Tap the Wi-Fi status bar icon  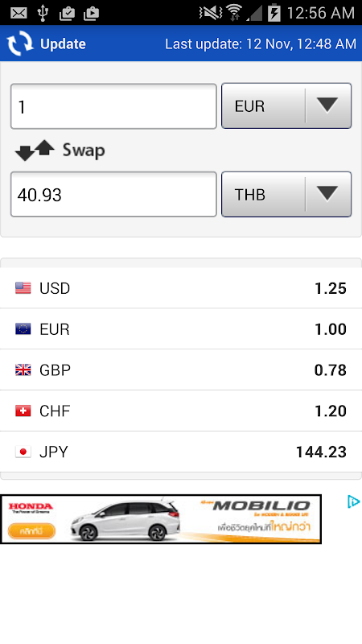point(234,13)
